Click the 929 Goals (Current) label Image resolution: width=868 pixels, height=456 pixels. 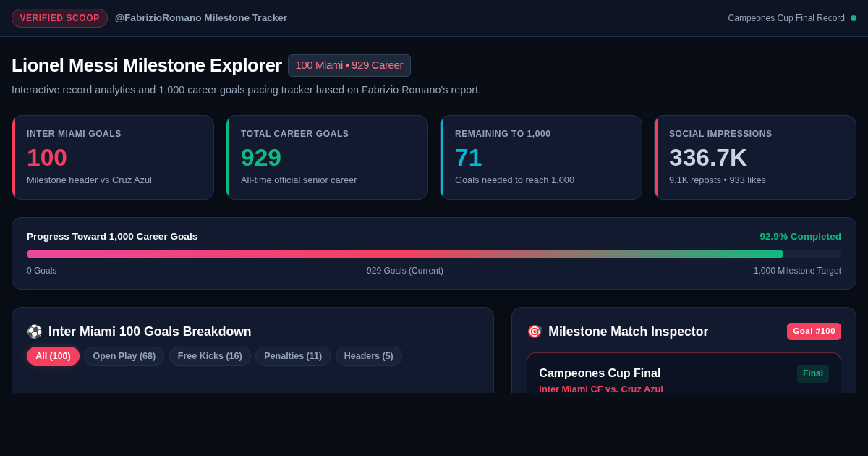(405, 271)
